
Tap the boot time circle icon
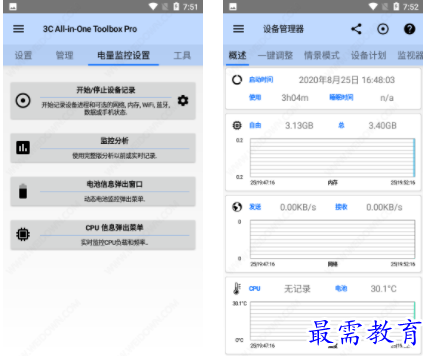click(237, 80)
